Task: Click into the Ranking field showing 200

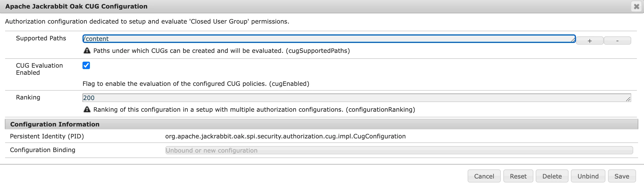Action: tap(357, 98)
